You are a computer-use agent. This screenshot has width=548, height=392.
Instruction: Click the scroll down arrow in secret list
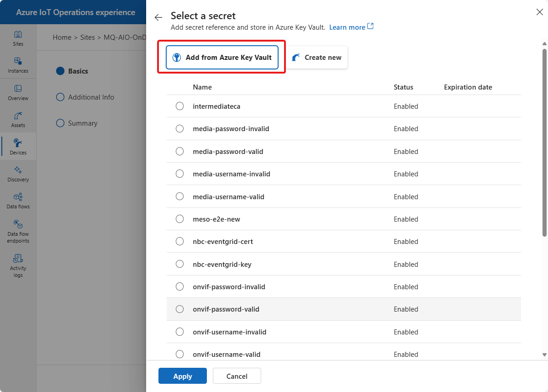coord(544,354)
